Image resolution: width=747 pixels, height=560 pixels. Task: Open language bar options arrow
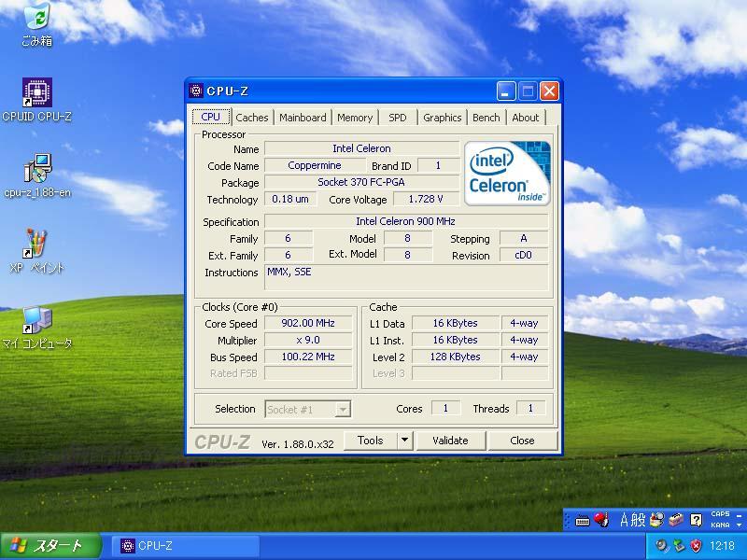(x=739, y=525)
